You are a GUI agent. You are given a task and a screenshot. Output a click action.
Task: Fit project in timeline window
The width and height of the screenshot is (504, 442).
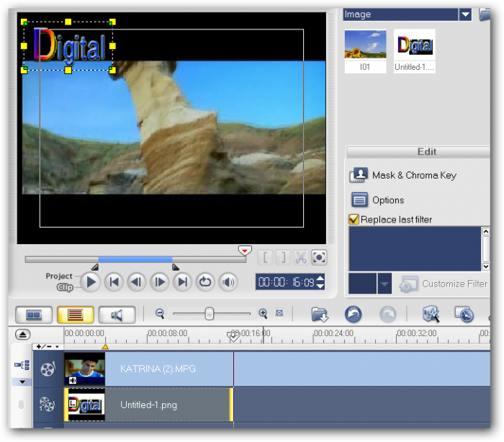(279, 312)
